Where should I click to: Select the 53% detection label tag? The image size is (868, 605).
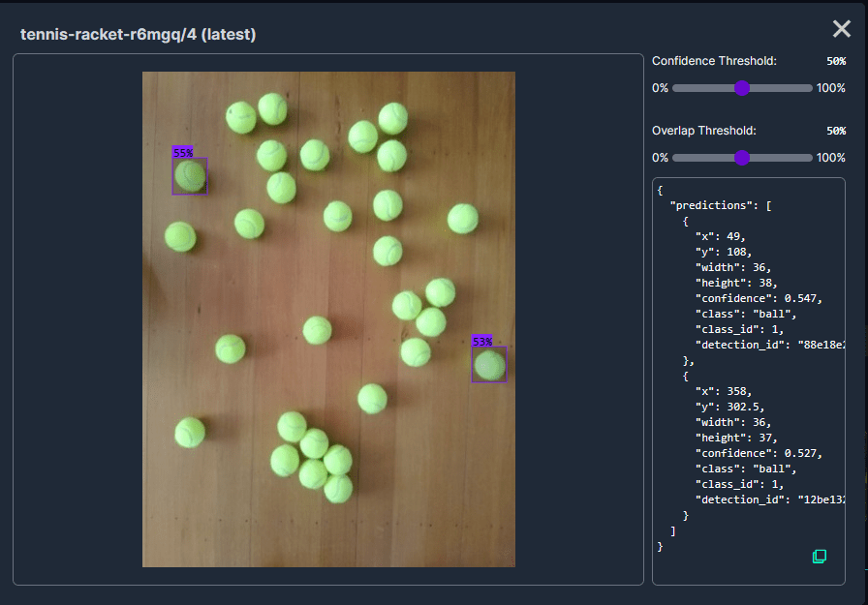tap(481, 342)
